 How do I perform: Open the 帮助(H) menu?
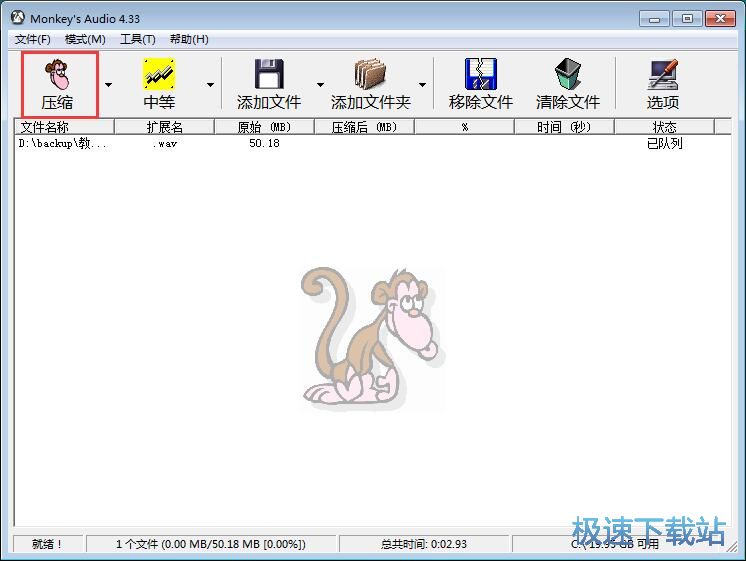[x=189, y=39]
